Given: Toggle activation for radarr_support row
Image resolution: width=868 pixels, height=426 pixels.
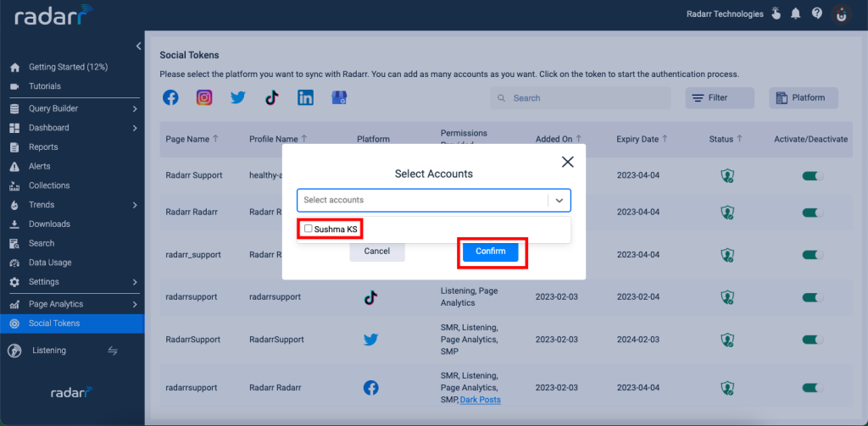Looking at the screenshot, I should pos(813,255).
